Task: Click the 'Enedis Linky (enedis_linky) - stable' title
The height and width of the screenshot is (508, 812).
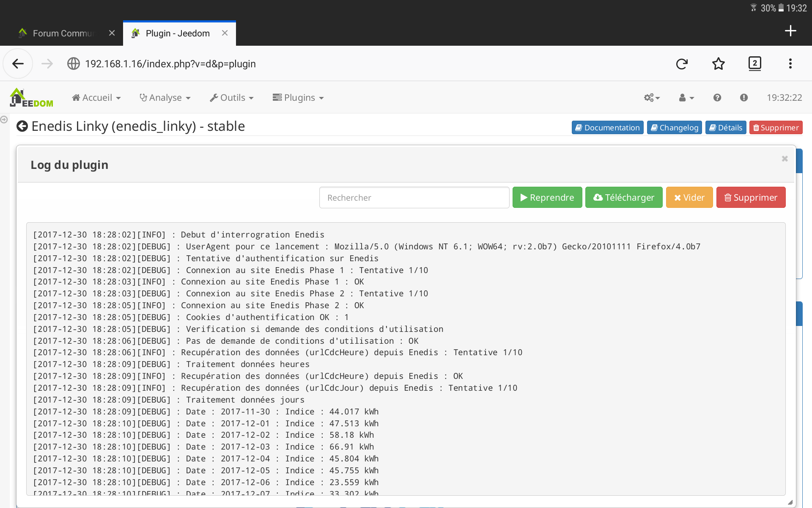Action: coord(138,126)
